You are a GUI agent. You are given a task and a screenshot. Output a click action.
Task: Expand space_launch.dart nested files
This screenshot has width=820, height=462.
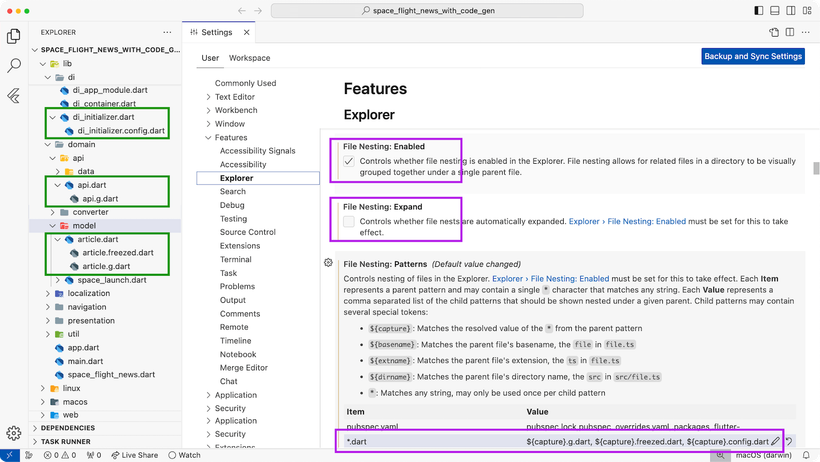click(58, 280)
